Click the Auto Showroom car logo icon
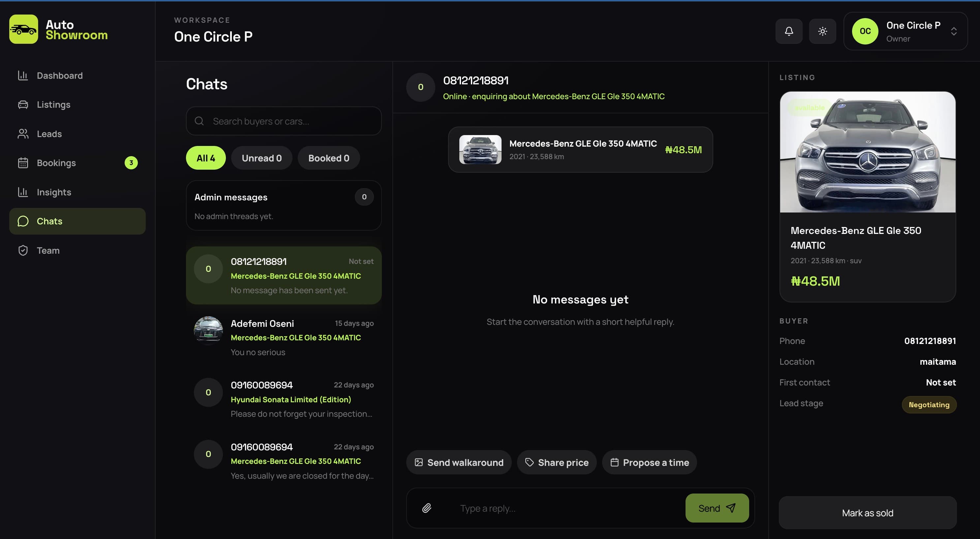The image size is (980, 539). (24, 29)
